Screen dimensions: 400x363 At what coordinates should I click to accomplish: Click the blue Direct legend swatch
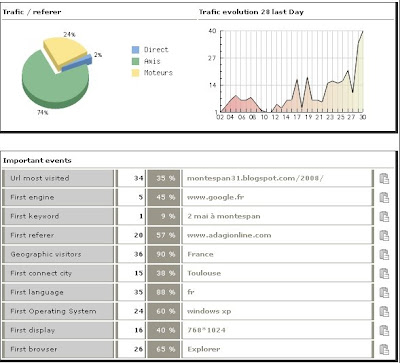pos(135,50)
